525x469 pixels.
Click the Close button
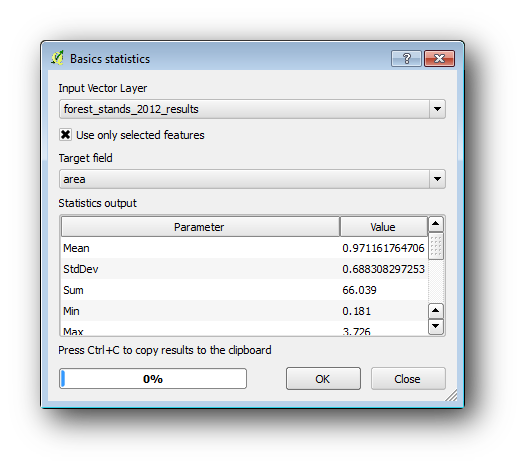(x=408, y=379)
